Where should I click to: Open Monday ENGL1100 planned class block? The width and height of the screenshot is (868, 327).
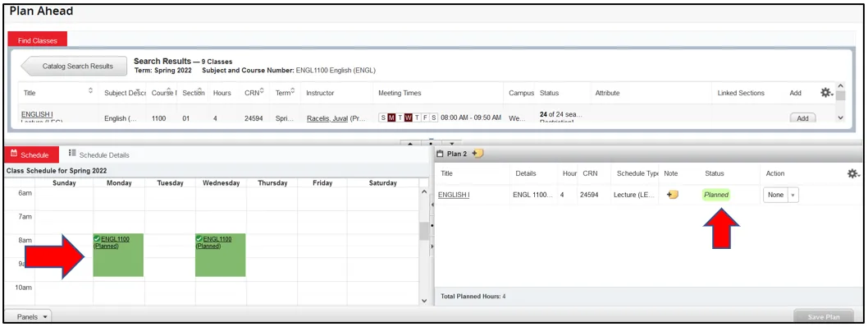[x=118, y=255]
